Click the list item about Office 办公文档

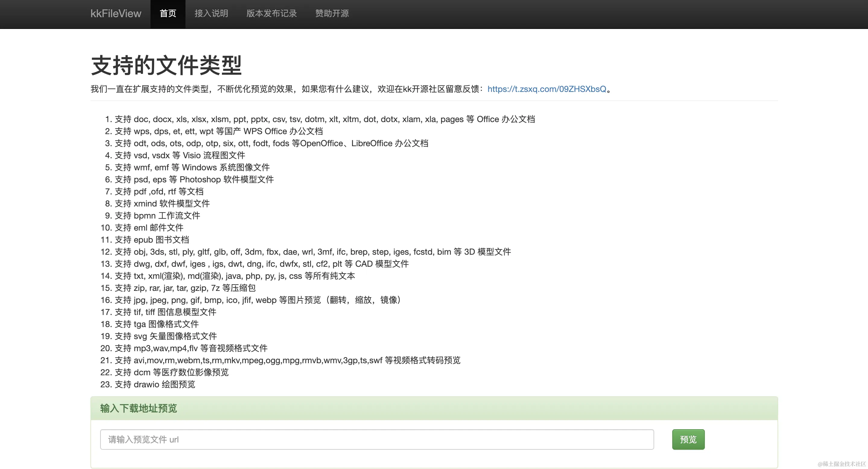tap(325, 119)
